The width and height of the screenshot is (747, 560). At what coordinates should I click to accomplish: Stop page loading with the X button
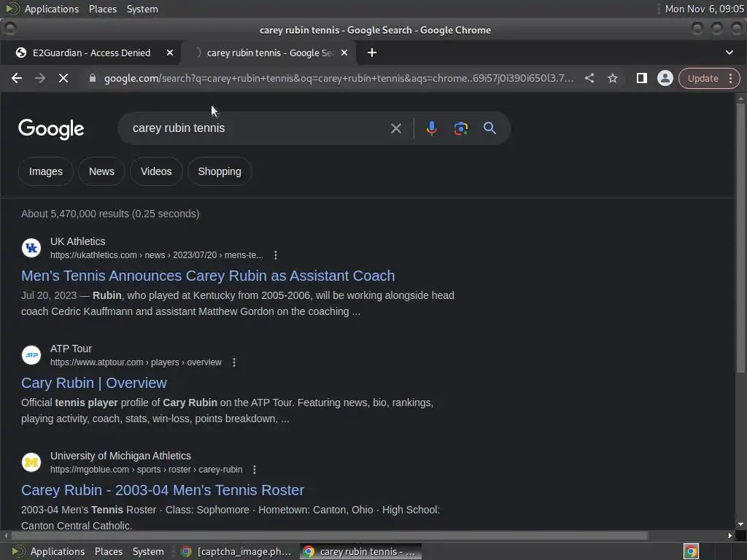point(63,78)
